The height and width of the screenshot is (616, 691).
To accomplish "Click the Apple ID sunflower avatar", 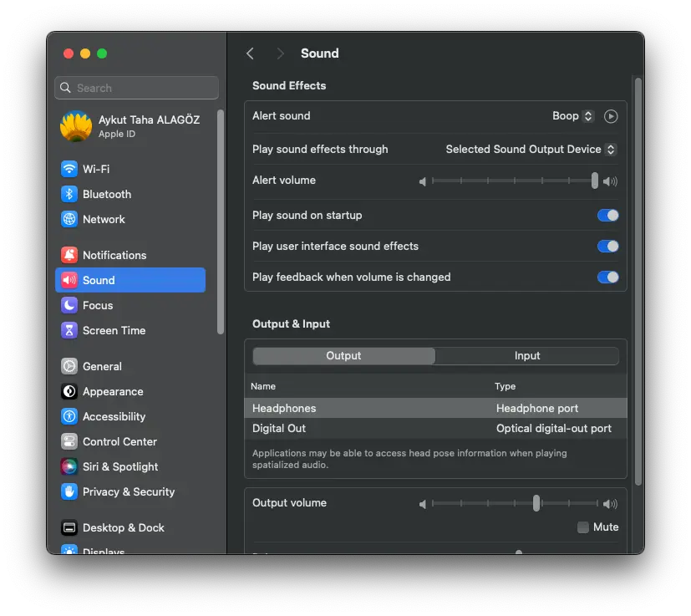I will [76, 126].
